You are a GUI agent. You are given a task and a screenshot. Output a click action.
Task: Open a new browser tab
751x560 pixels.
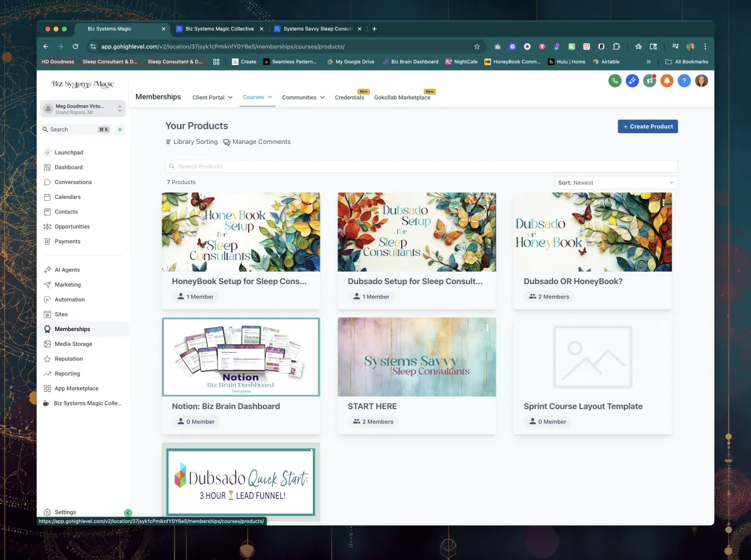point(374,29)
